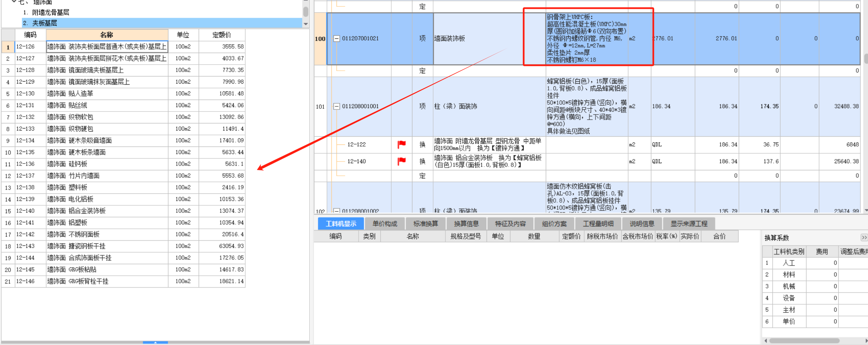Open the 工程量明细 tab

tap(598, 224)
